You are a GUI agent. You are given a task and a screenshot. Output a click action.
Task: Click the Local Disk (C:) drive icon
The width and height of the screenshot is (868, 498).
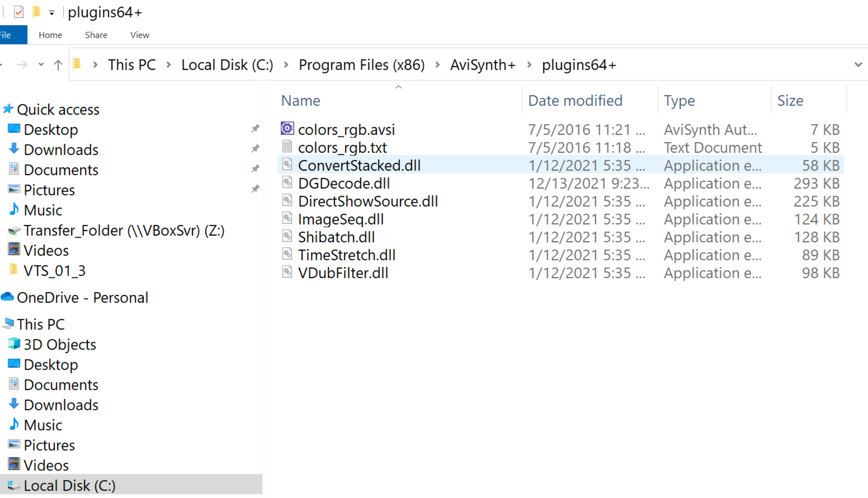click(x=14, y=485)
